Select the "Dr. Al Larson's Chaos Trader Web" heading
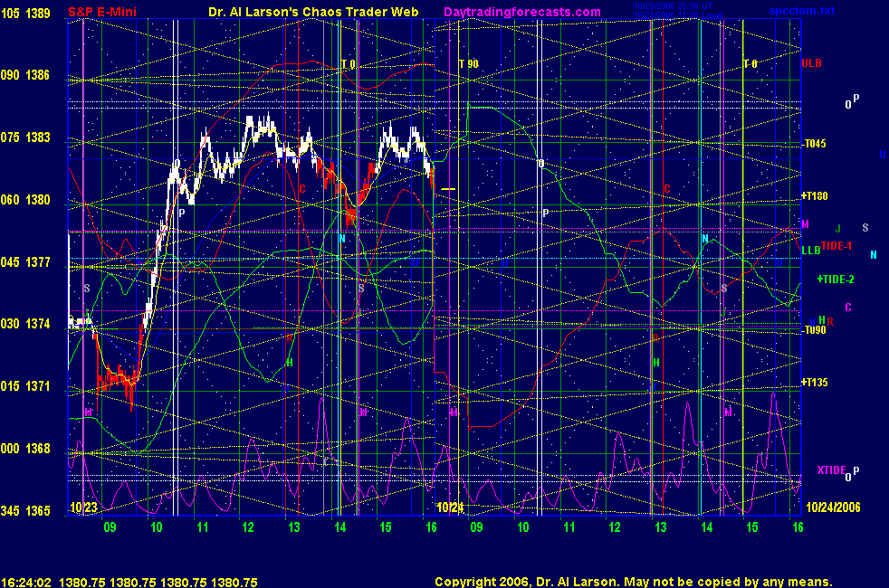This screenshot has width=889, height=588. coord(313,12)
